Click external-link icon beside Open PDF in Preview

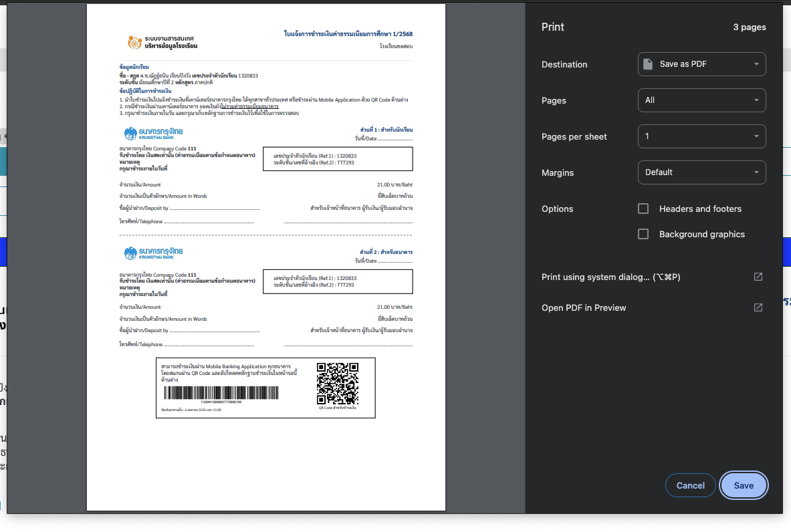click(758, 307)
